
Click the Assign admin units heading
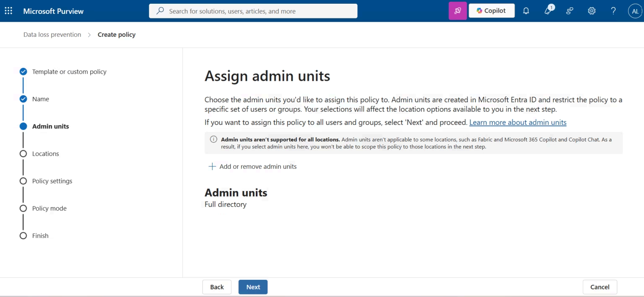click(267, 76)
